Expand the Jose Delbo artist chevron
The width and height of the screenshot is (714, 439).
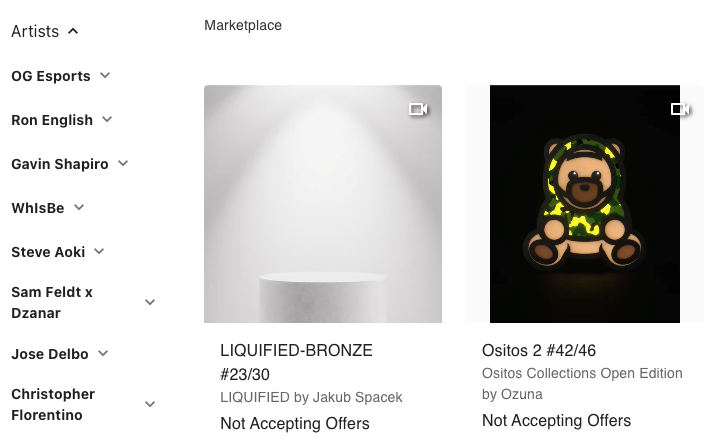point(103,353)
